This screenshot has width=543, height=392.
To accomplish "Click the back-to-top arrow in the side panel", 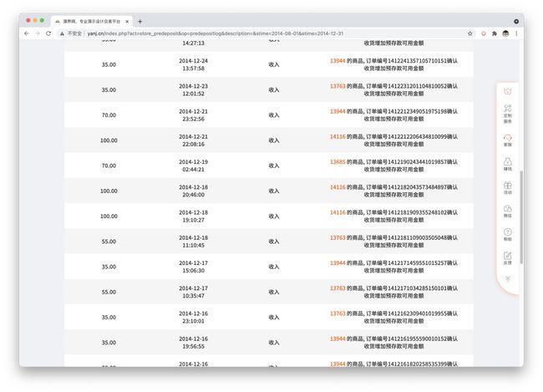I will [x=507, y=279].
